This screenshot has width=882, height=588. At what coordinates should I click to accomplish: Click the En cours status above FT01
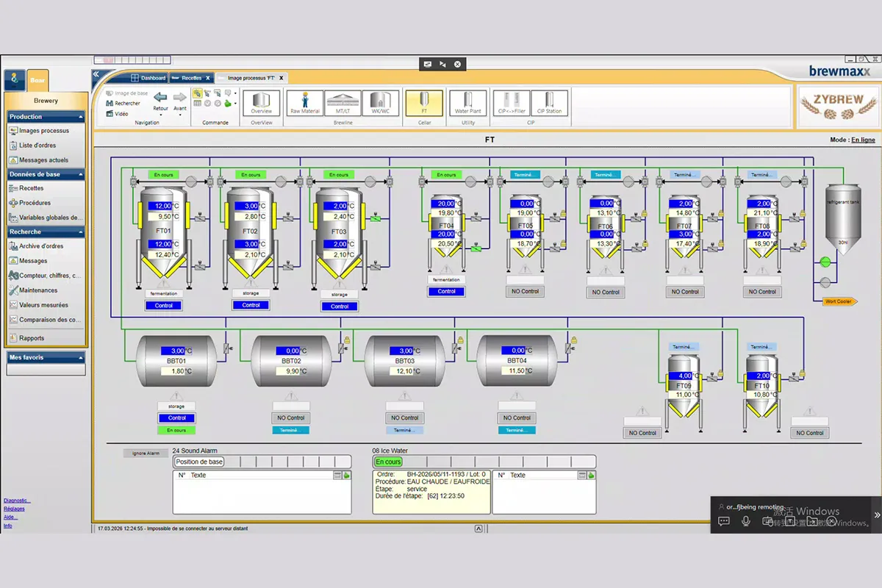point(163,175)
